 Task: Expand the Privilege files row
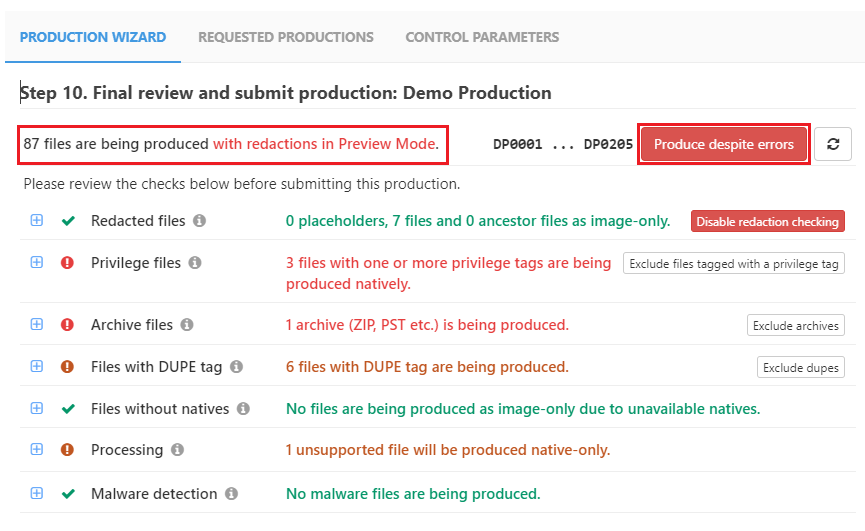click(36, 262)
